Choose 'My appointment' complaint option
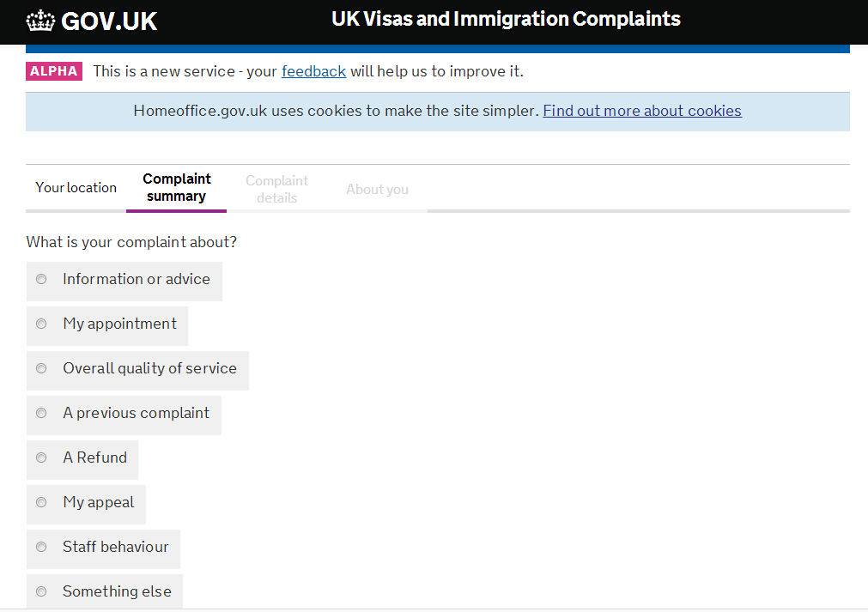The height and width of the screenshot is (612, 868). pos(41,324)
